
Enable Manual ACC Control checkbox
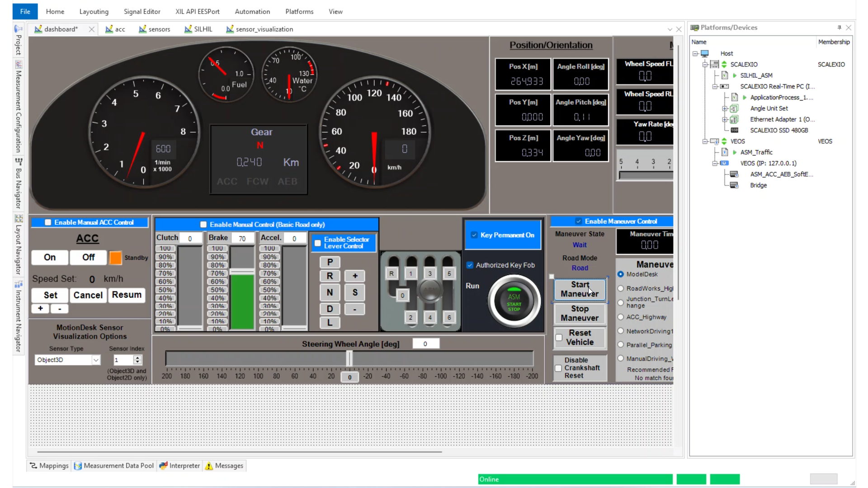click(x=48, y=222)
